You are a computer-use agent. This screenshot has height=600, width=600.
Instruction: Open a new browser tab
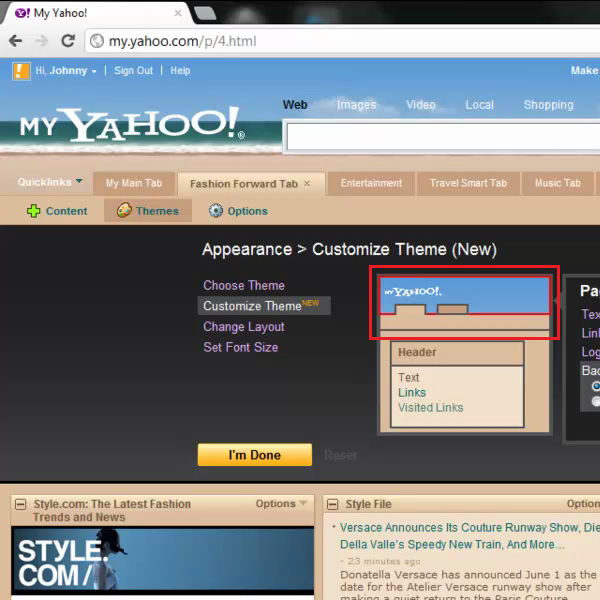click(205, 13)
